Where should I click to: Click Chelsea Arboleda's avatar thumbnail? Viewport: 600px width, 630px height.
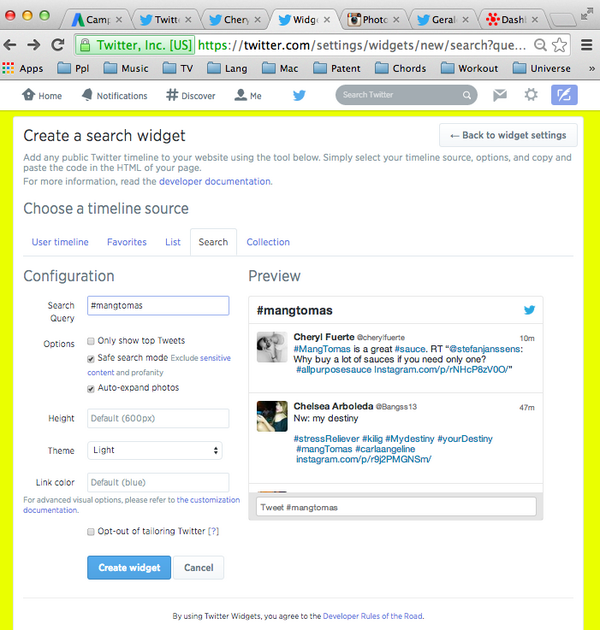pos(272,416)
